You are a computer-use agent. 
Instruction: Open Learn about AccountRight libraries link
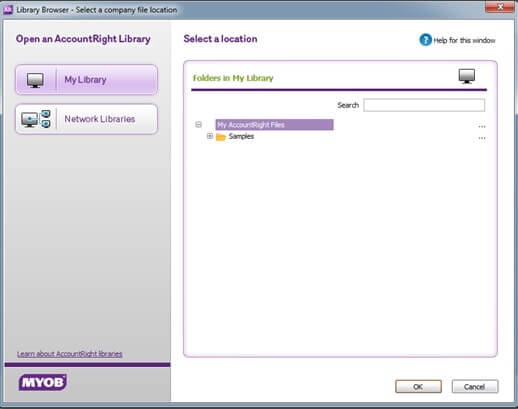[70, 354]
